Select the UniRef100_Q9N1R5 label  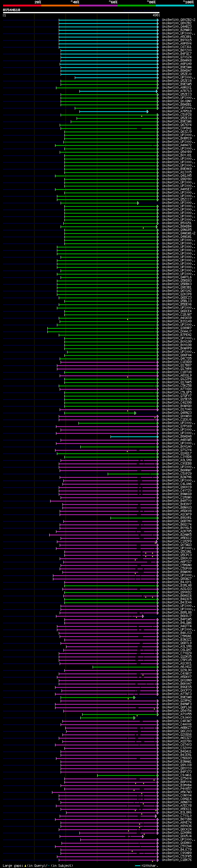[177, 230]
